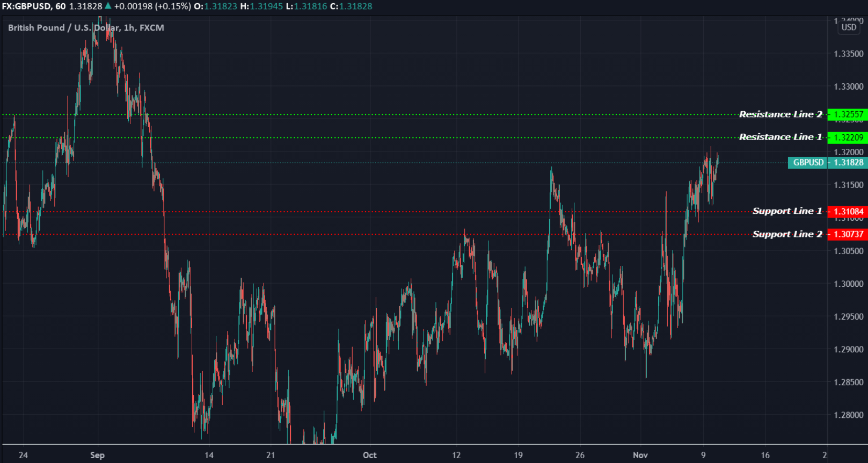Click the Sep date on time axis

97,455
